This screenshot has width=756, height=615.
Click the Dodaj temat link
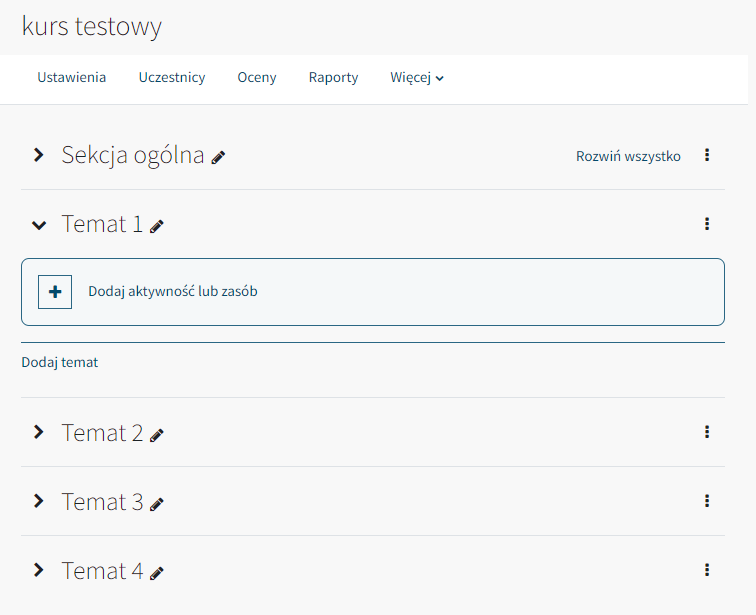60,362
